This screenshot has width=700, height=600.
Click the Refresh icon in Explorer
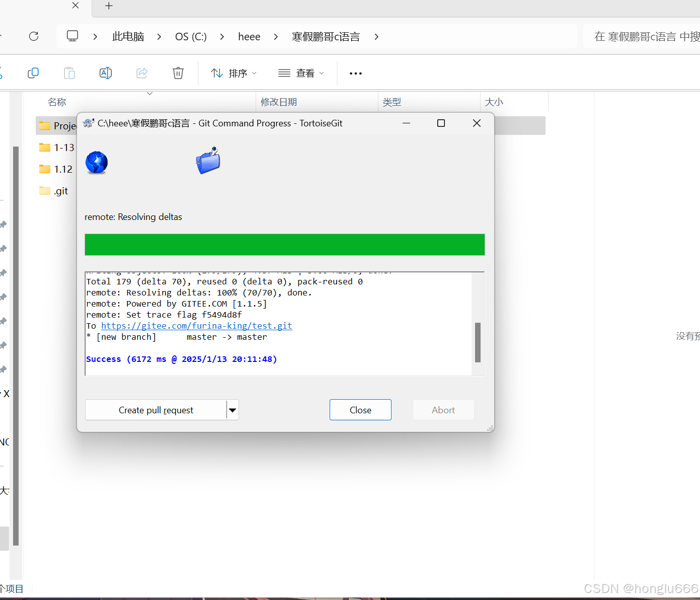click(x=34, y=36)
